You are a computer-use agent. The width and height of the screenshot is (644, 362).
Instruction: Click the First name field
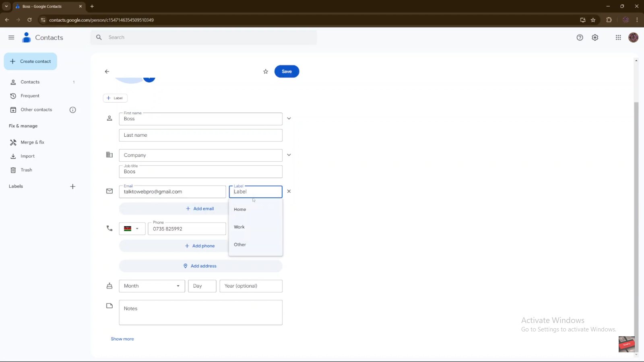click(200, 119)
